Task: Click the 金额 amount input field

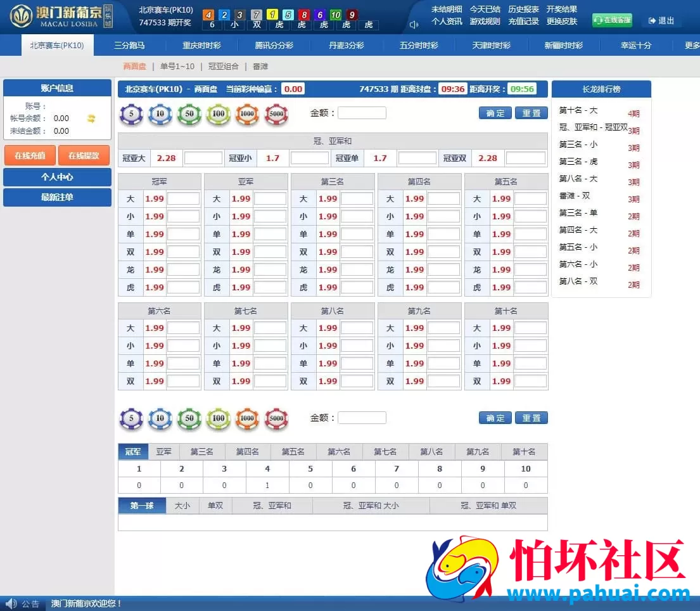Action: [362, 112]
